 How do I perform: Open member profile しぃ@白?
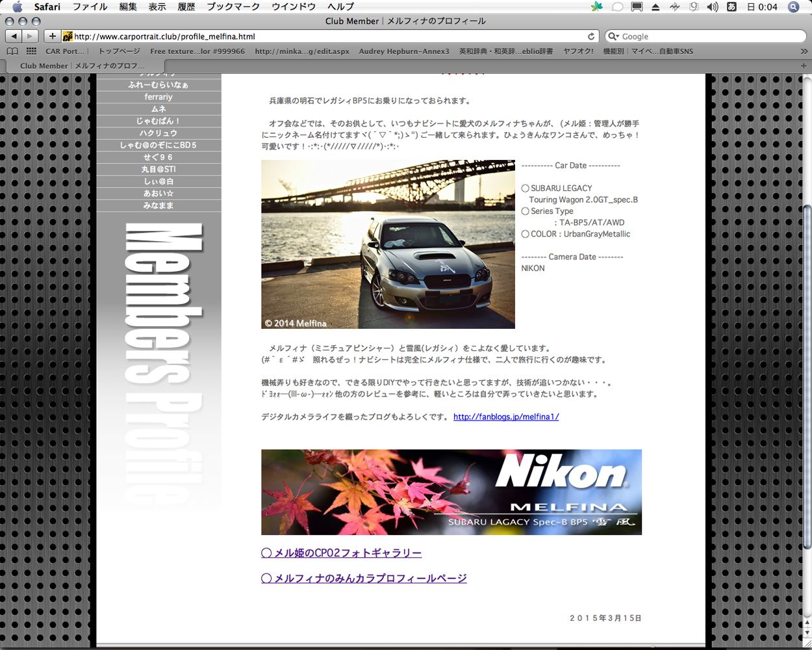(159, 181)
